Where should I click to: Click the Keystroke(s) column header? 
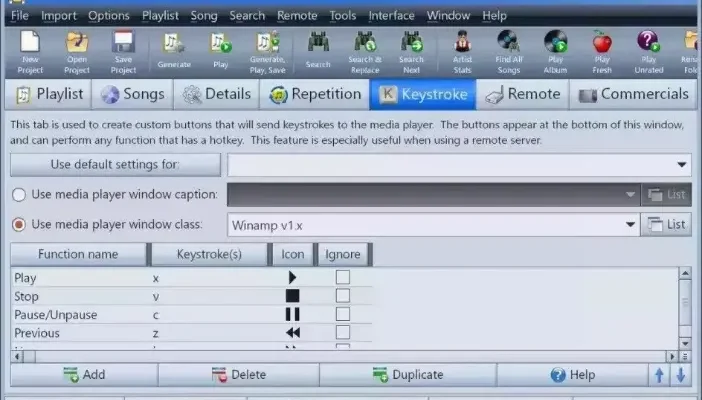[209, 254]
